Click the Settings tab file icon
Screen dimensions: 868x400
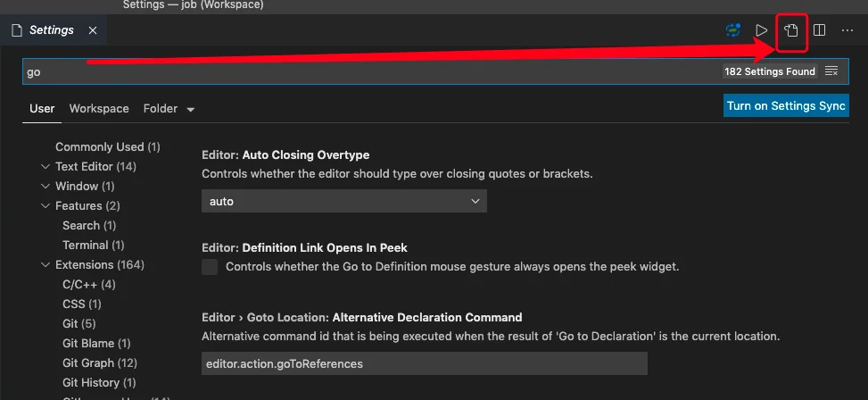(17, 30)
